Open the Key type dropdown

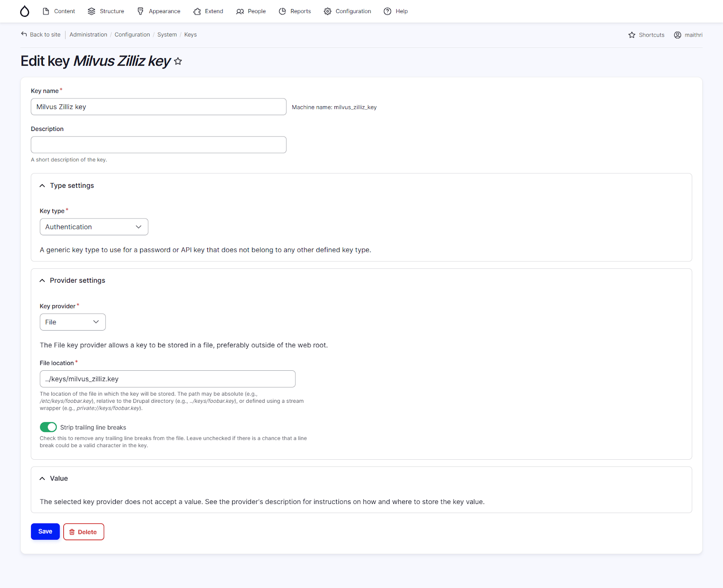(x=94, y=227)
